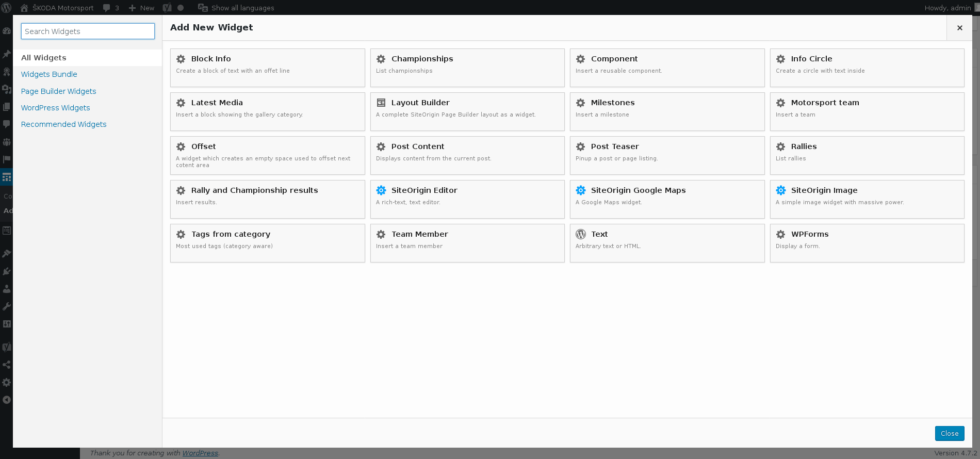Viewport: 980px width, 459px height.
Task: Click the Offset widget gear icon
Action: (x=181, y=146)
